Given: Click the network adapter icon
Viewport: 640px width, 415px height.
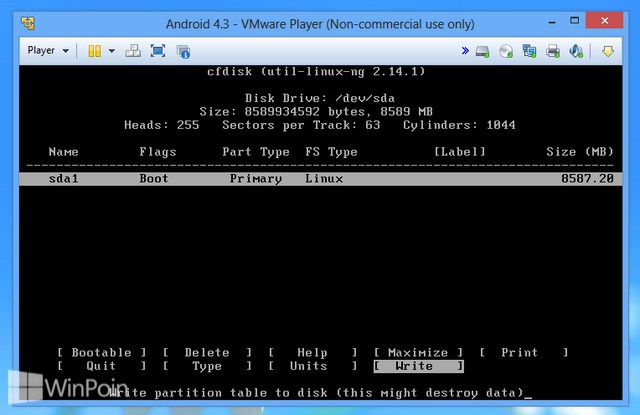Looking at the screenshot, I should 529,51.
